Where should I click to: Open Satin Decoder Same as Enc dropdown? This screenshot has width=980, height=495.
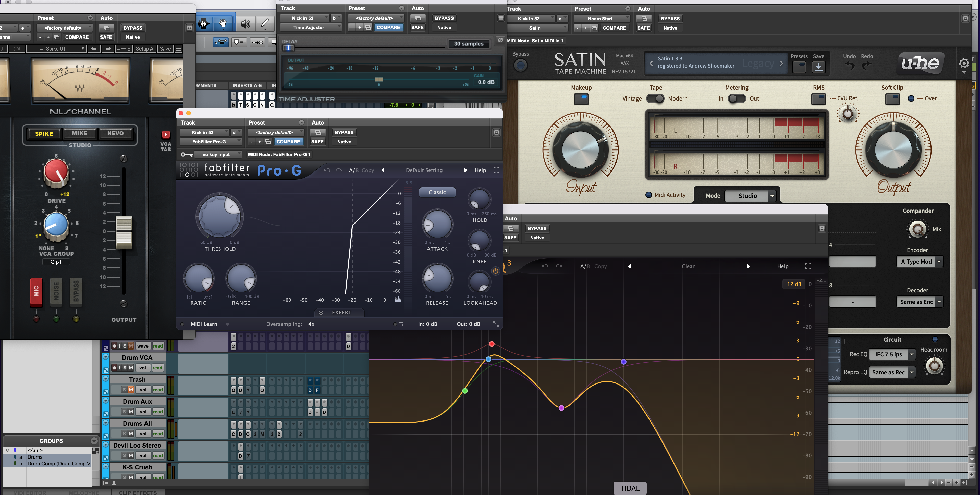coord(920,302)
